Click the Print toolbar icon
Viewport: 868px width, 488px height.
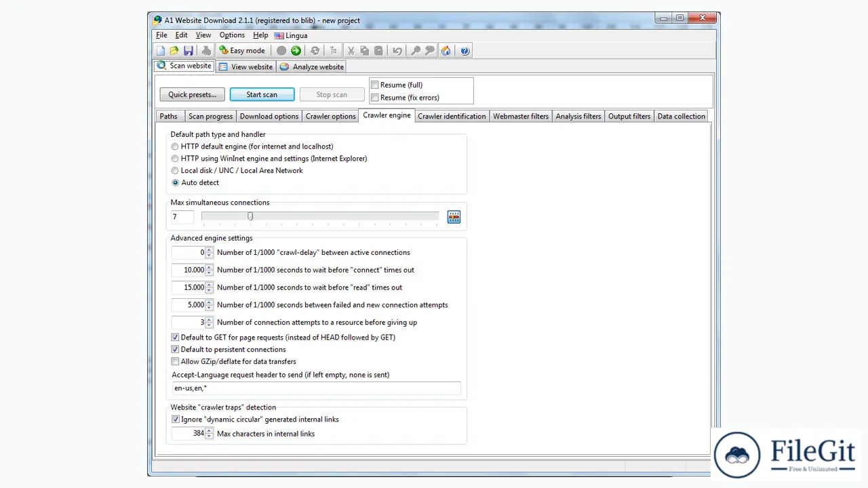[x=206, y=51]
